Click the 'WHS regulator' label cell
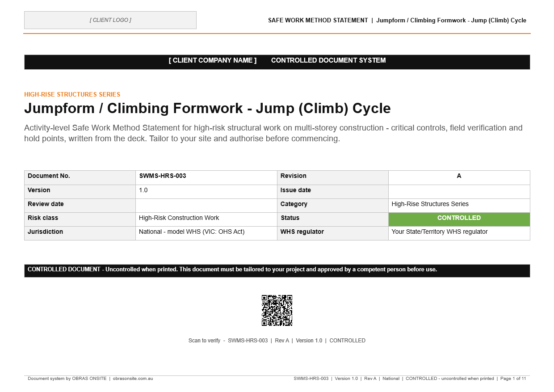Screen dimensions: 554x392 (x=333, y=233)
